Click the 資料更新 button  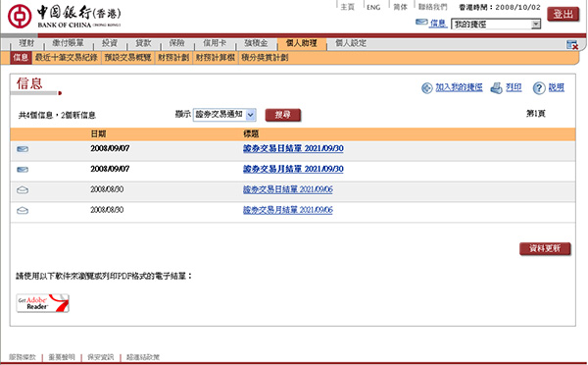(x=545, y=248)
